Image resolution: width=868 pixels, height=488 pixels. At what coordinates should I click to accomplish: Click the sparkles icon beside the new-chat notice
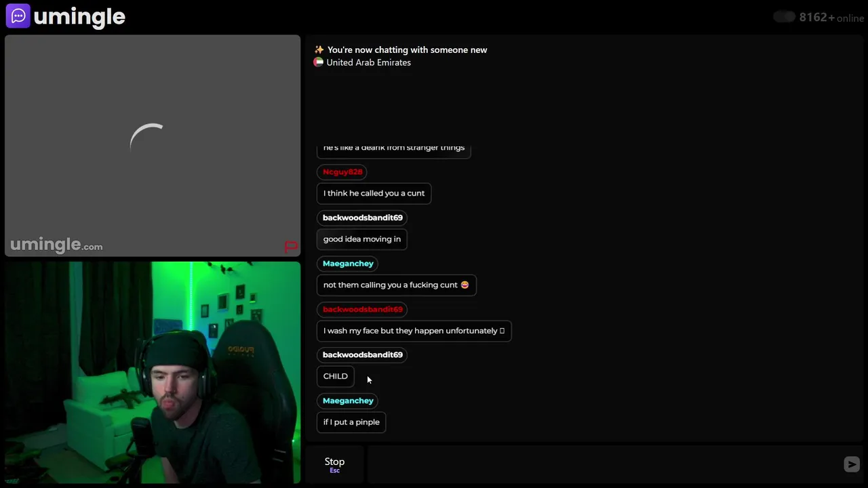(x=319, y=49)
